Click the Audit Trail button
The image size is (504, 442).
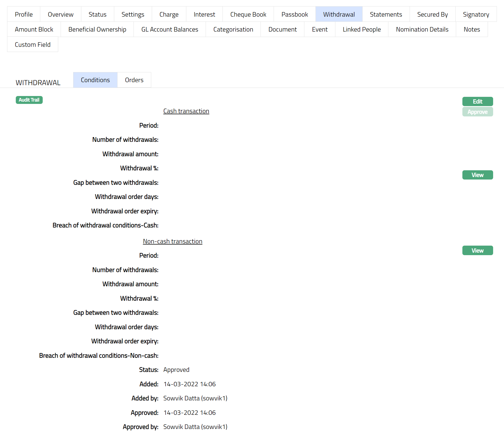pos(29,100)
